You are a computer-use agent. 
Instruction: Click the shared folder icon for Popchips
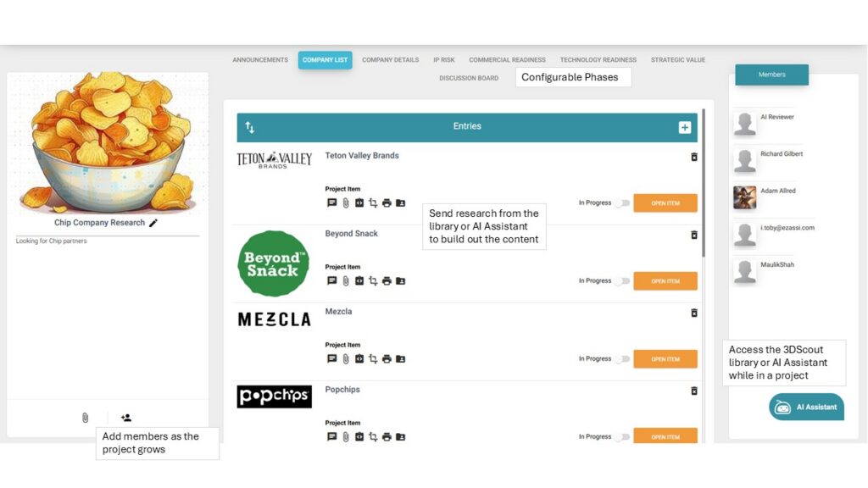tap(400, 437)
